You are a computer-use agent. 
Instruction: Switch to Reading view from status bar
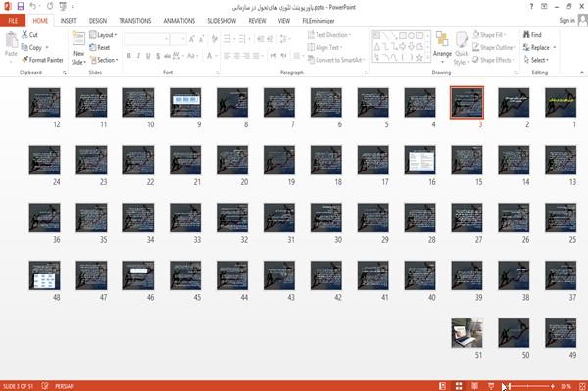point(474,386)
